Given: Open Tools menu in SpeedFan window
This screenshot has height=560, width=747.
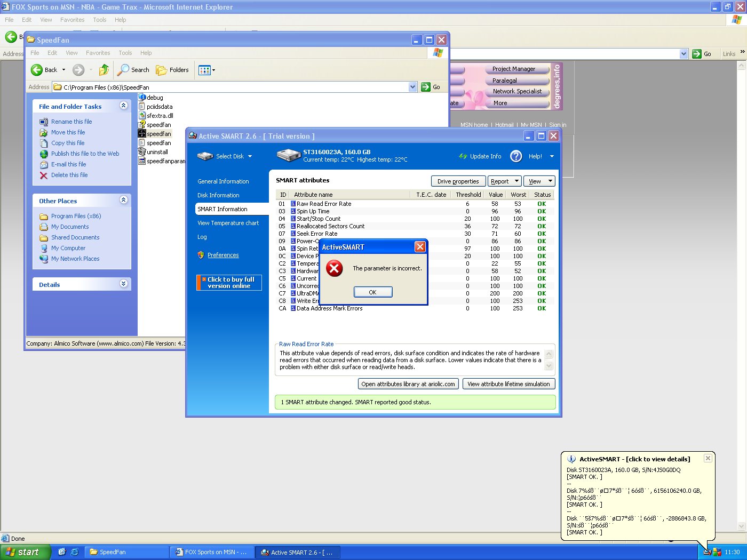Looking at the screenshot, I should coord(125,53).
